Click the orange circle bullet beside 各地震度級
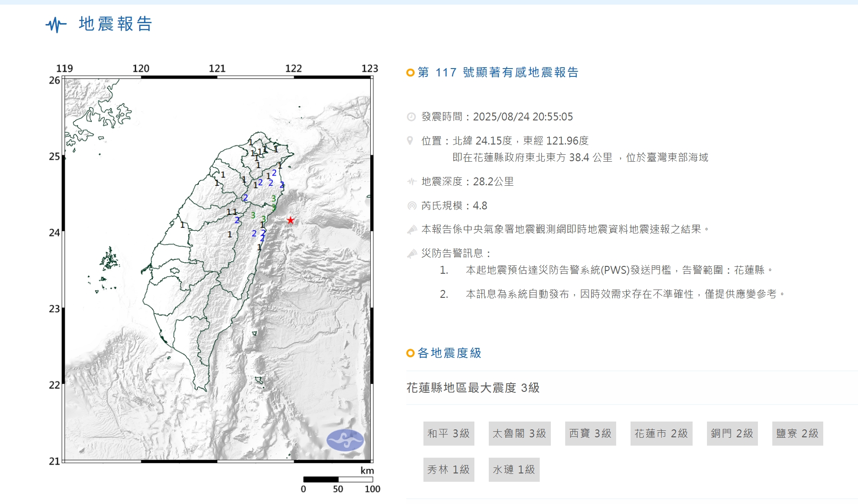The width and height of the screenshot is (858, 504). point(410,353)
